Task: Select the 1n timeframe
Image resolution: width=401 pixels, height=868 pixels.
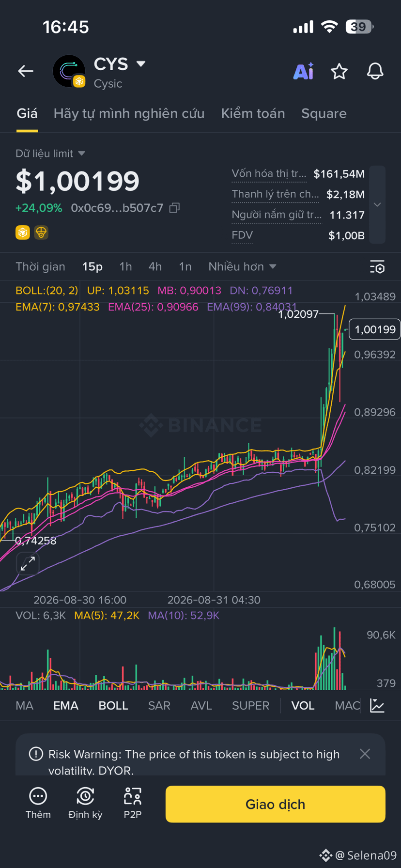Action: [185, 266]
